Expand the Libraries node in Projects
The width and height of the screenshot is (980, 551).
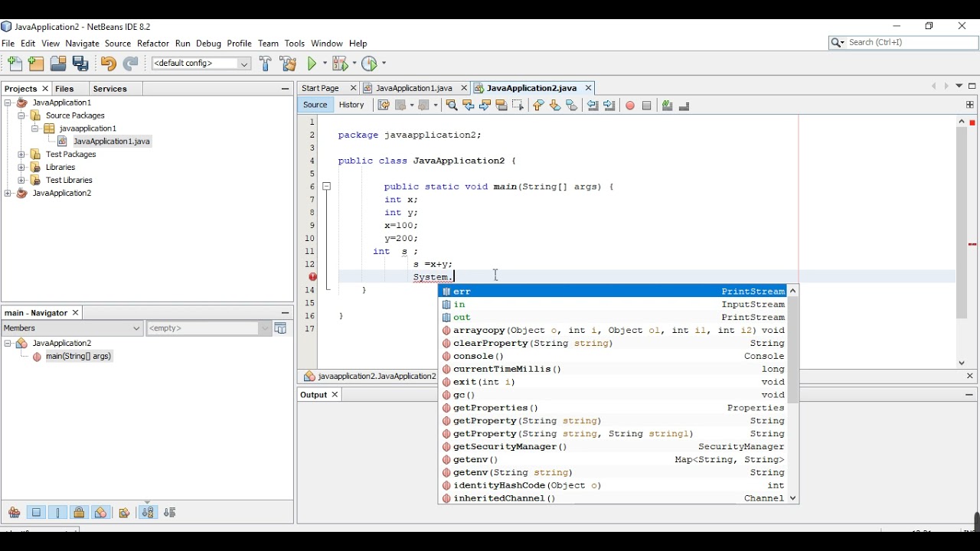pyautogui.click(x=22, y=168)
